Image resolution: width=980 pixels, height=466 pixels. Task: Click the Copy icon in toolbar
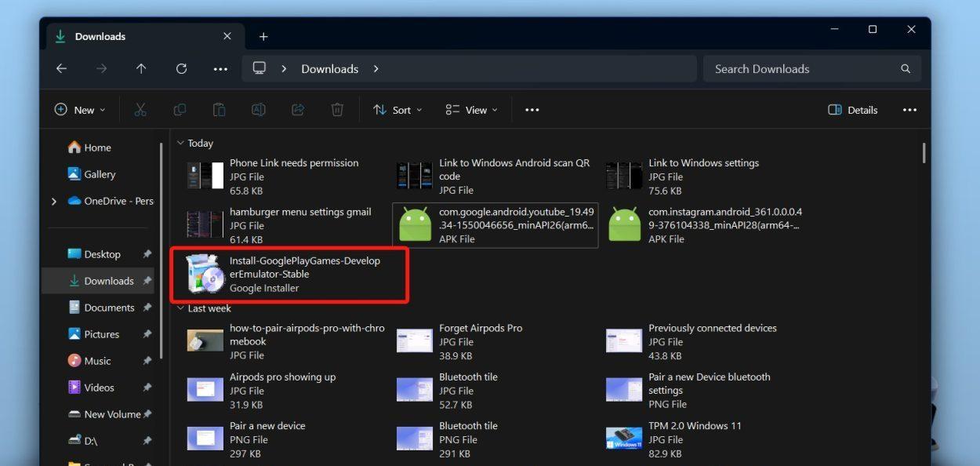tap(180, 110)
